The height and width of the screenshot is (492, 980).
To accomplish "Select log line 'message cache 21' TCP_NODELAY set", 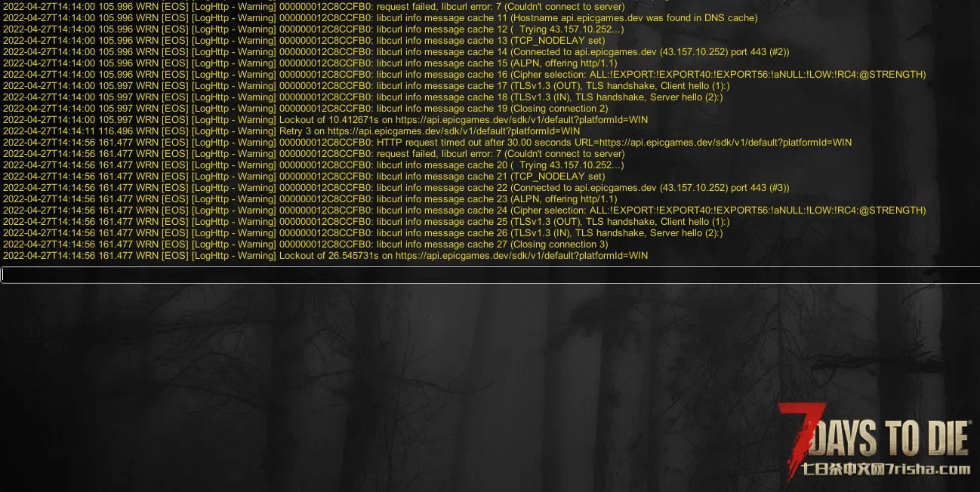I will (304, 177).
